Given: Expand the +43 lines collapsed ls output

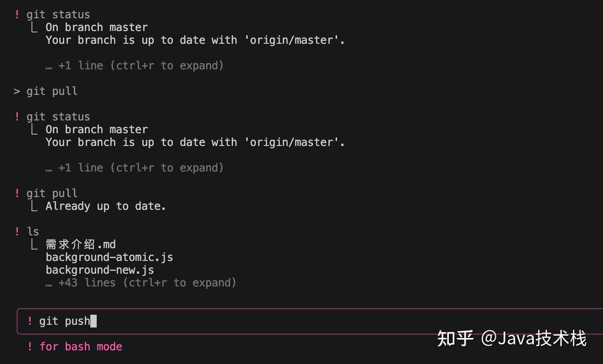Looking at the screenshot, I should coord(141,283).
